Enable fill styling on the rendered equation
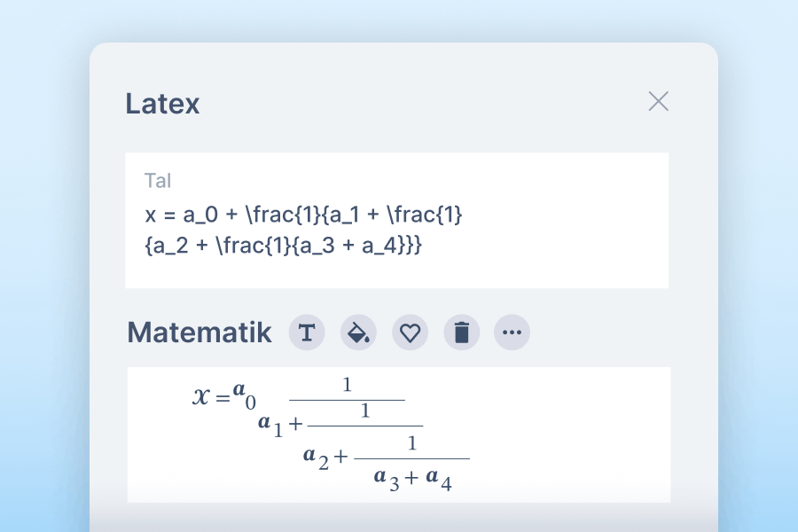798x532 pixels. pyautogui.click(x=358, y=332)
